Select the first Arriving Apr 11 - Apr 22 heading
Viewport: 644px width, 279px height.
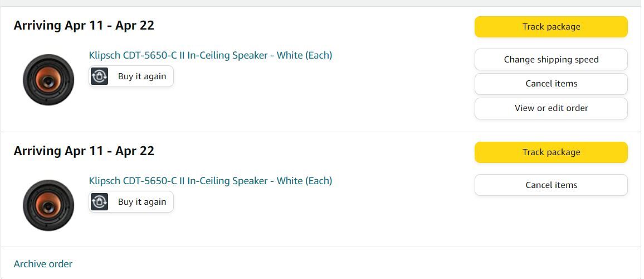click(84, 26)
